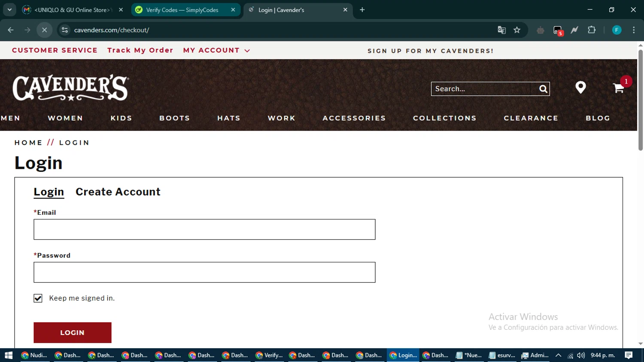Open site information icon in address bar
The height and width of the screenshot is (362, 644).
click(65, 30)
